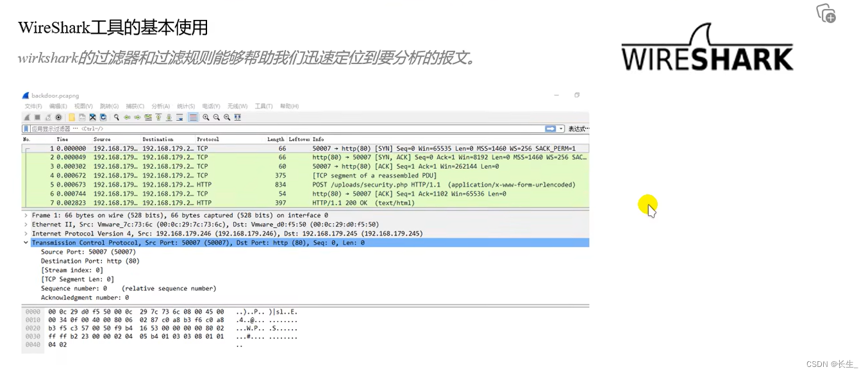Open the 电话(Y) menu
Image resolution: width=868 pixels, height=374 pixels.
click(x=211, y=106)
